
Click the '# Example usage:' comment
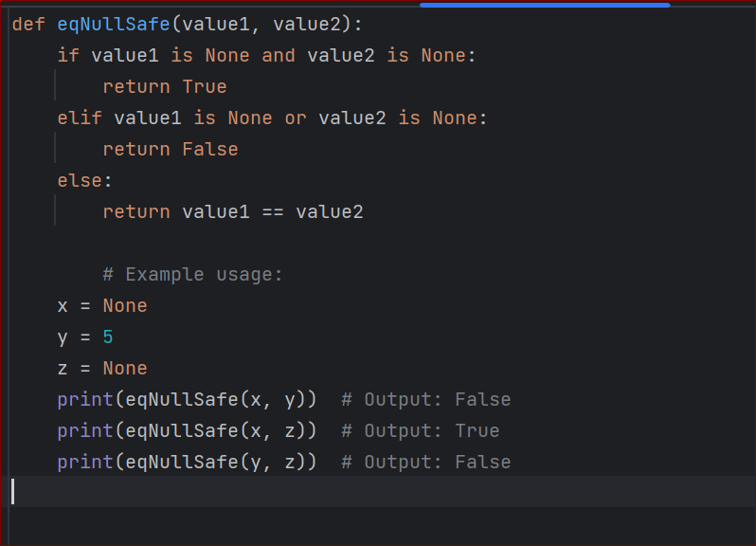coord(192,275)
